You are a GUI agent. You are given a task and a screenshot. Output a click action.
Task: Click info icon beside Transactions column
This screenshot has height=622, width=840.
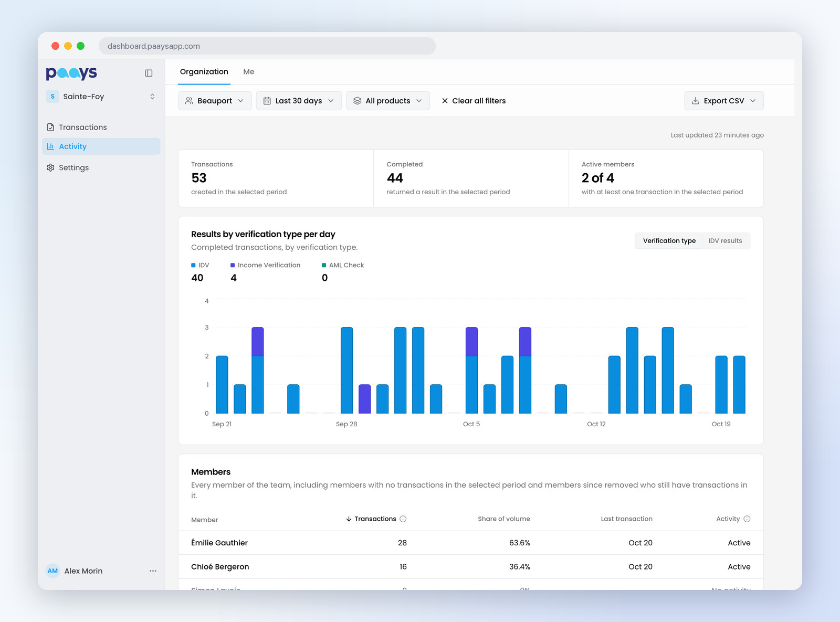(x=403, y=519)
